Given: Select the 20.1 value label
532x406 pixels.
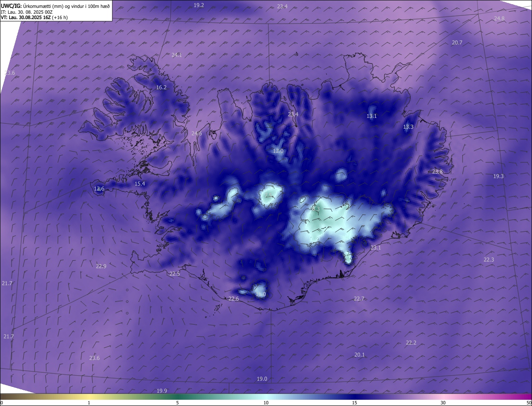Looking at the screenshot, I should point(360,355).
